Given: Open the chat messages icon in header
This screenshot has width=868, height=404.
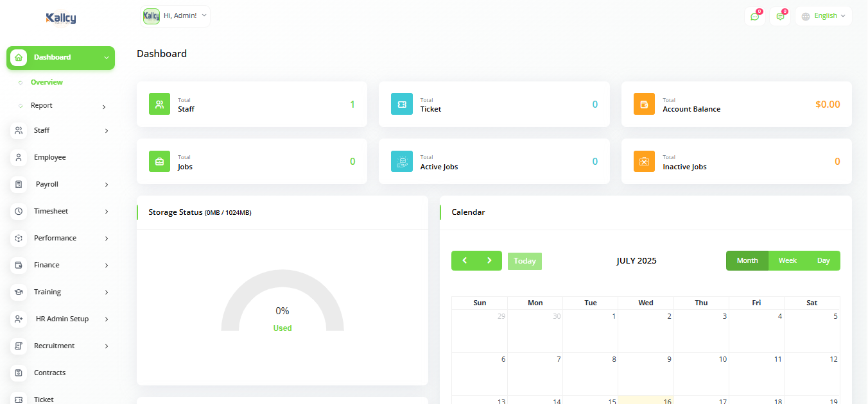Looking at the screenshot, I should [x=754, y=16].
